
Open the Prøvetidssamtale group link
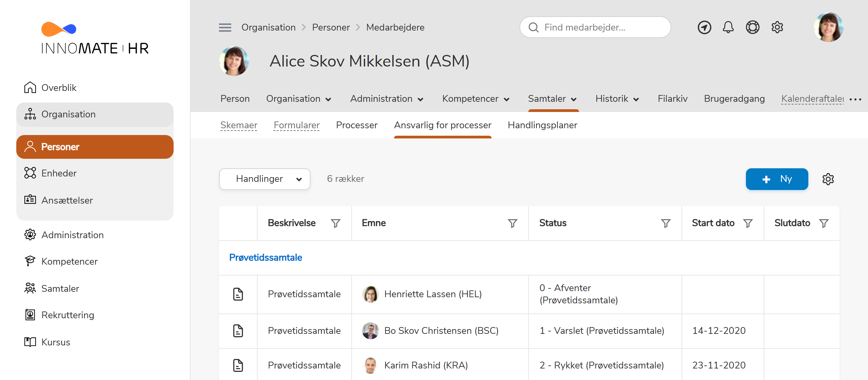click(x=265, y=258)
